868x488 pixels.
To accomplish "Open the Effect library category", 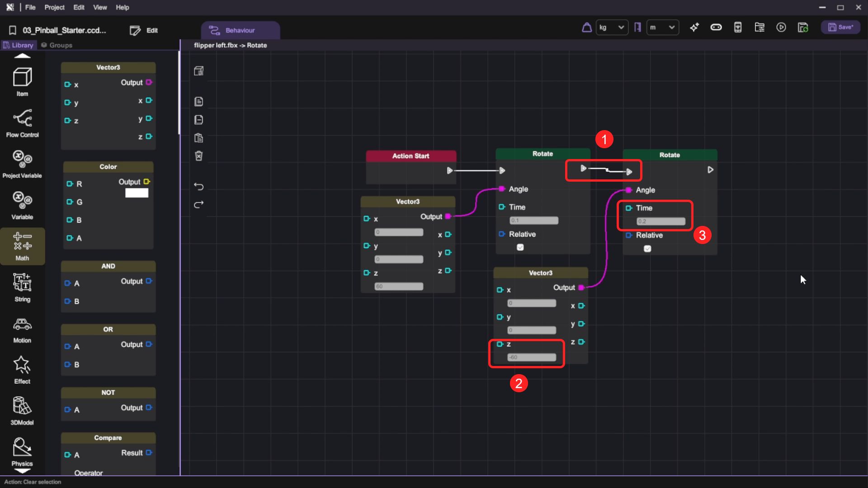I will (22, 370).
